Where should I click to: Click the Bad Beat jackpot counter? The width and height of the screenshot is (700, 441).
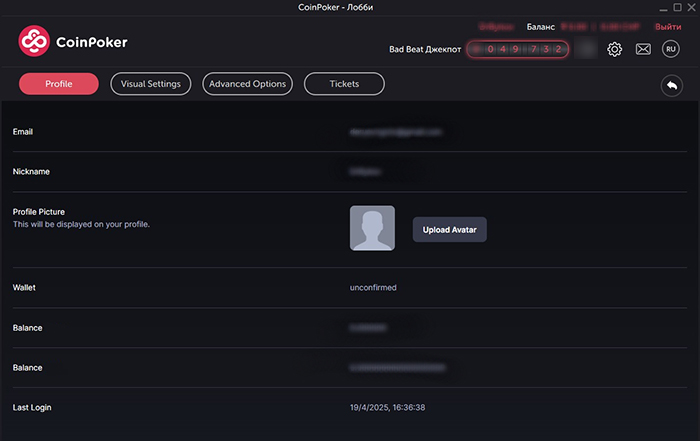(x=517, y=49)
